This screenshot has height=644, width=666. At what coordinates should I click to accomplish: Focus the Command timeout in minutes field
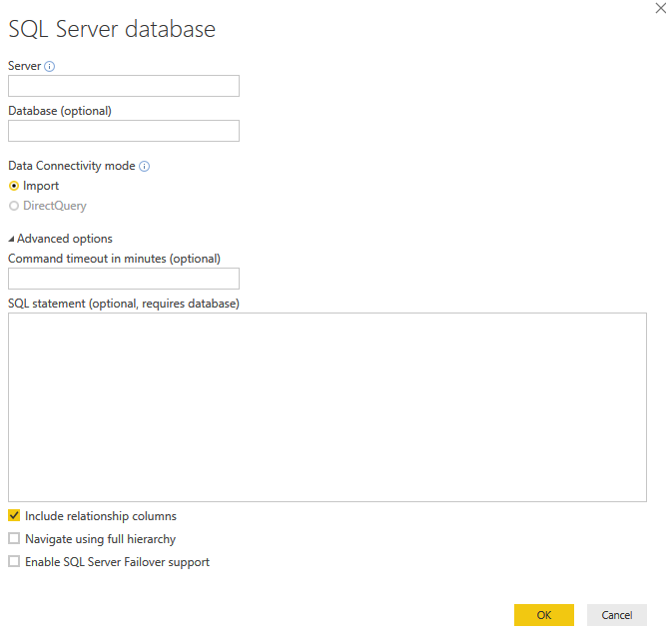pyautogui.click(x=124, y=279)
